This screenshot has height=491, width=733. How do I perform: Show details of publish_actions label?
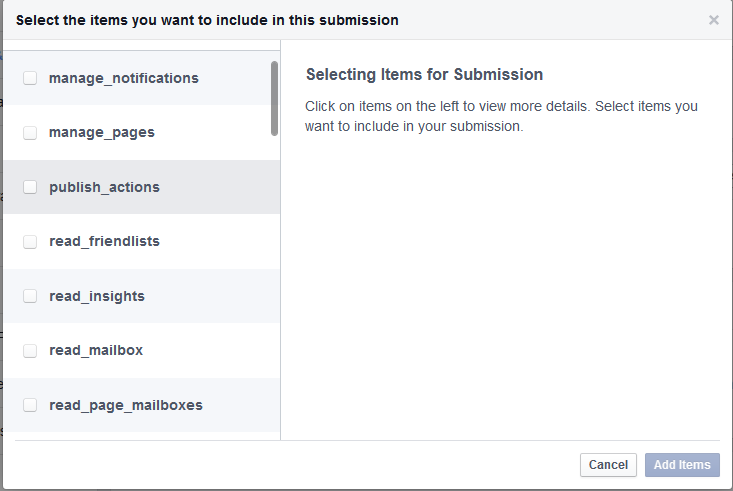click(104, 187)
